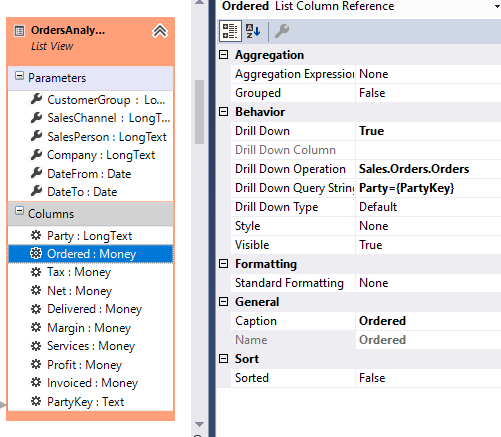This screenshot has height=437, width=501.
Task: Click the Grouped value 'False'
Action: click(x=428, y=93)
